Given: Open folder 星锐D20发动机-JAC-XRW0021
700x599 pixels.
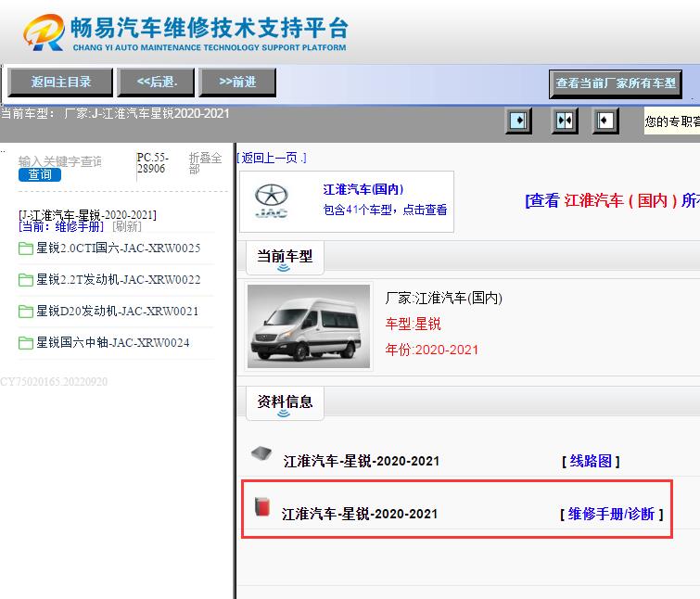Looking at the screenshot, I should tap(118, 312).
